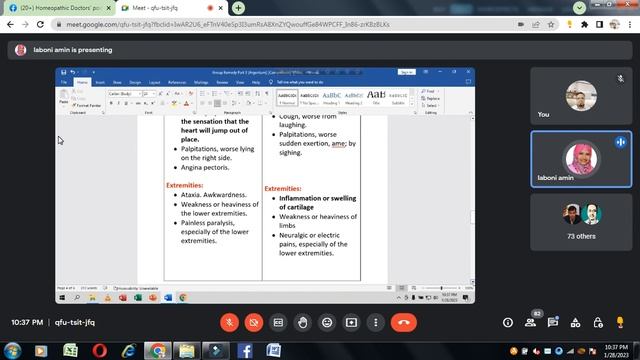Screen dimensions: 640x360
Task: Click zoom slider in presented Word window
Action: pos(442,288)
